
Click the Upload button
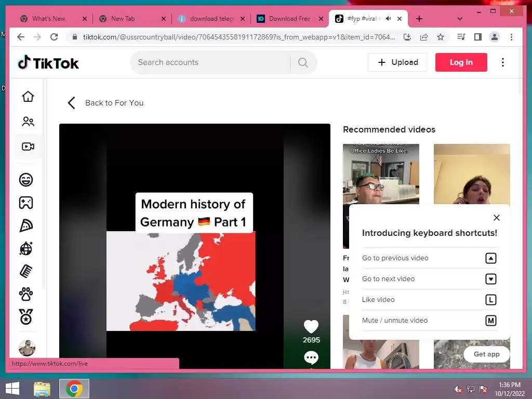click(397, 62)
